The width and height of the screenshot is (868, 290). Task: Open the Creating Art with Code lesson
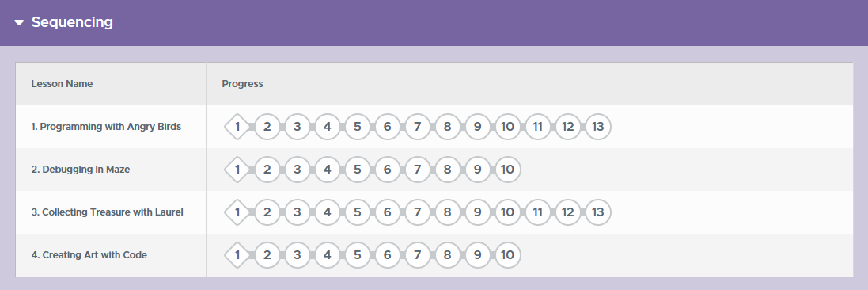[89, 255]
